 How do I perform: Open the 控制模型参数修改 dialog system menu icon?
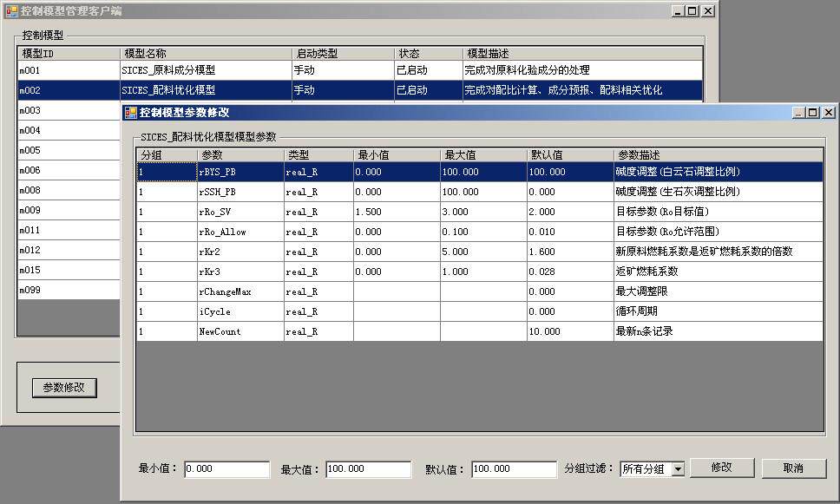click(x=132, y=112)
